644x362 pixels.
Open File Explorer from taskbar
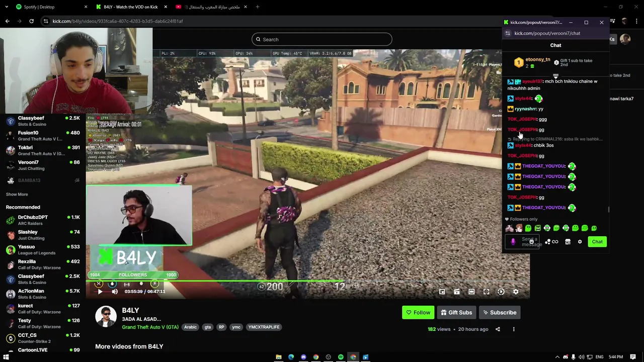click(x=279, y=357)
